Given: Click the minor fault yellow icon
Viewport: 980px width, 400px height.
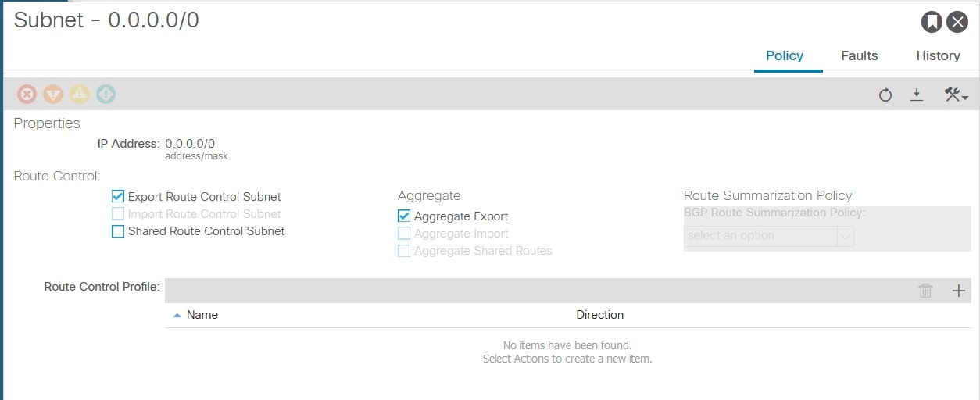Looking at the screenshot, I should (x=80, y=95).
